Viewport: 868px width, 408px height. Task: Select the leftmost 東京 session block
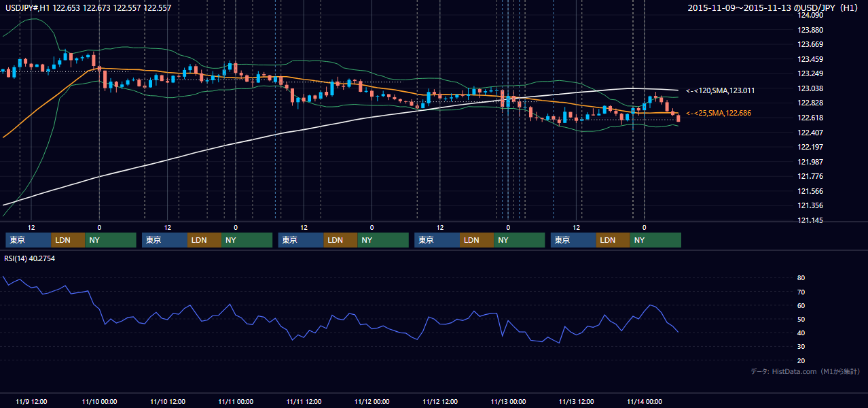click(x=29, y=240)
